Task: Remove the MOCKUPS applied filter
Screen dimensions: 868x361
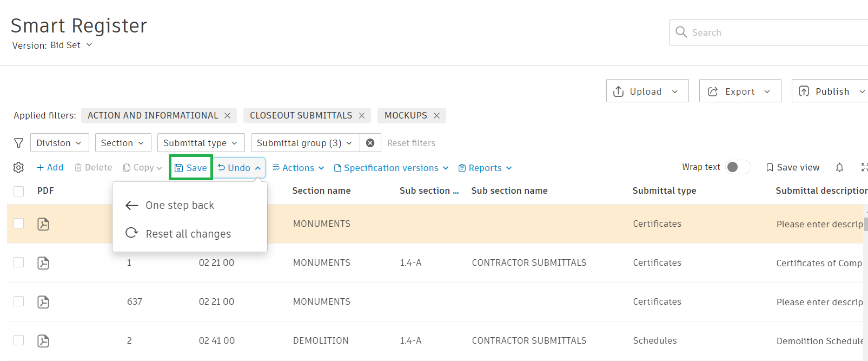Action: pyautogui.click(x=436, y=116)
